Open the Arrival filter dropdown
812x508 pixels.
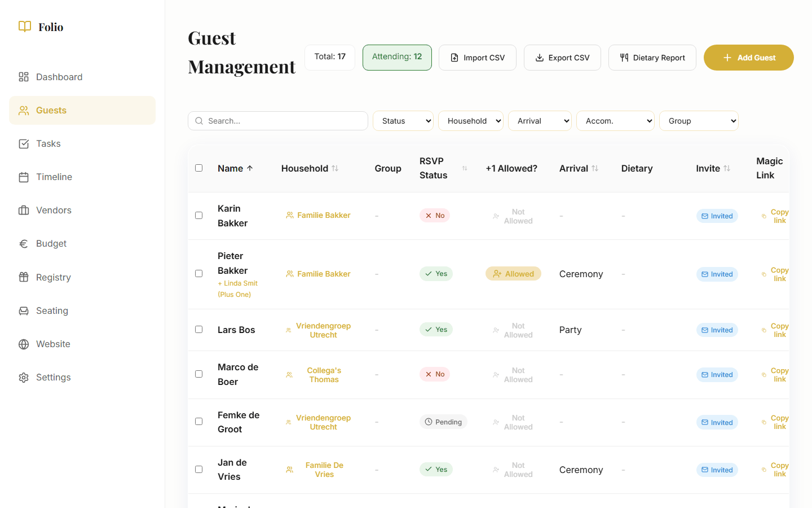tap(540, 121)
